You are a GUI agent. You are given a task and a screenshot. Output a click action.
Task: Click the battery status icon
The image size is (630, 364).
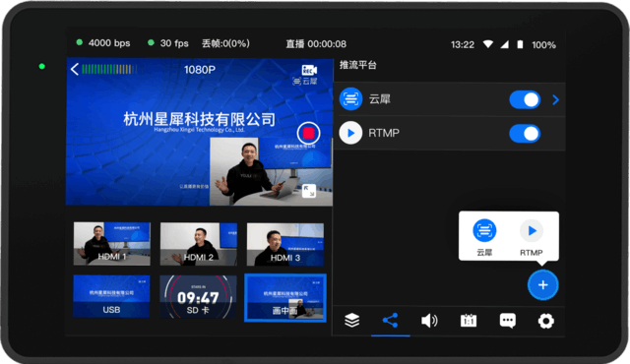520,44
